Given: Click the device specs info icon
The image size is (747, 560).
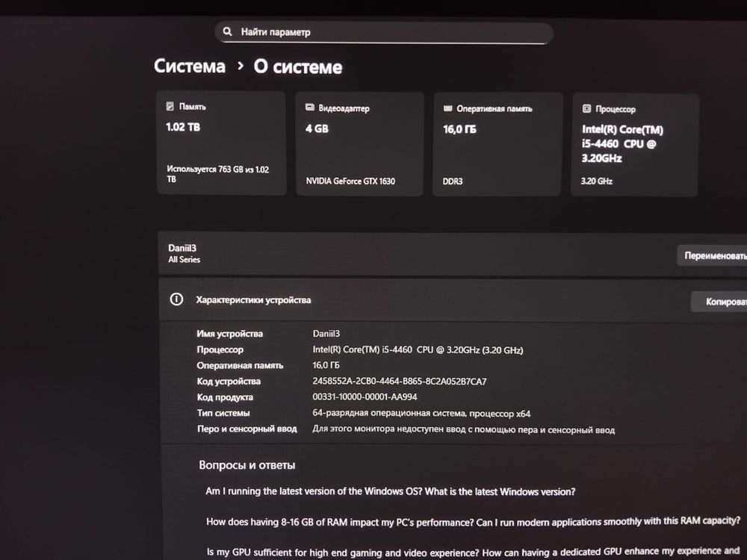Looking at the screenshot, I should (x=176, y=299).
